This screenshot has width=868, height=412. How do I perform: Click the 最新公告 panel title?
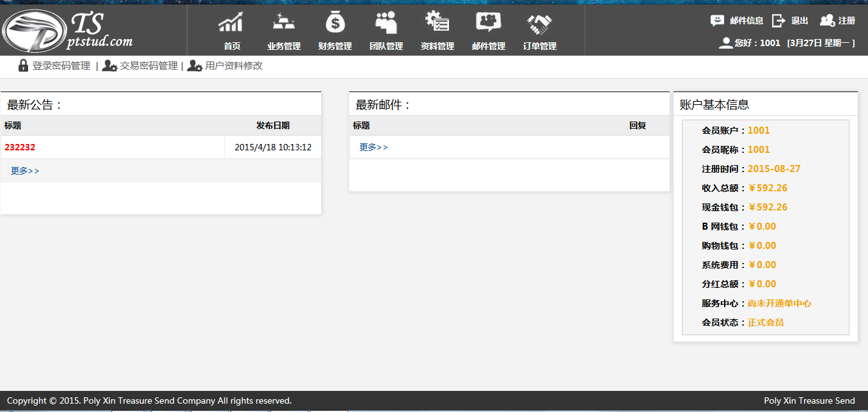(35, 105)
